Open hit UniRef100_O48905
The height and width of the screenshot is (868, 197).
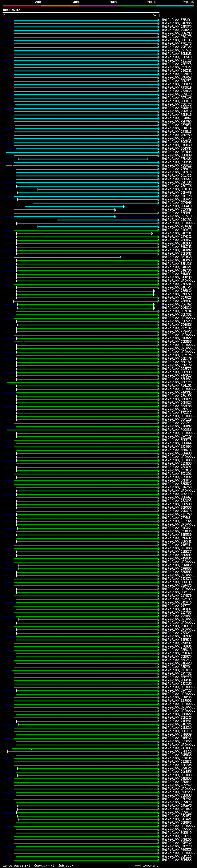point(177,23)
